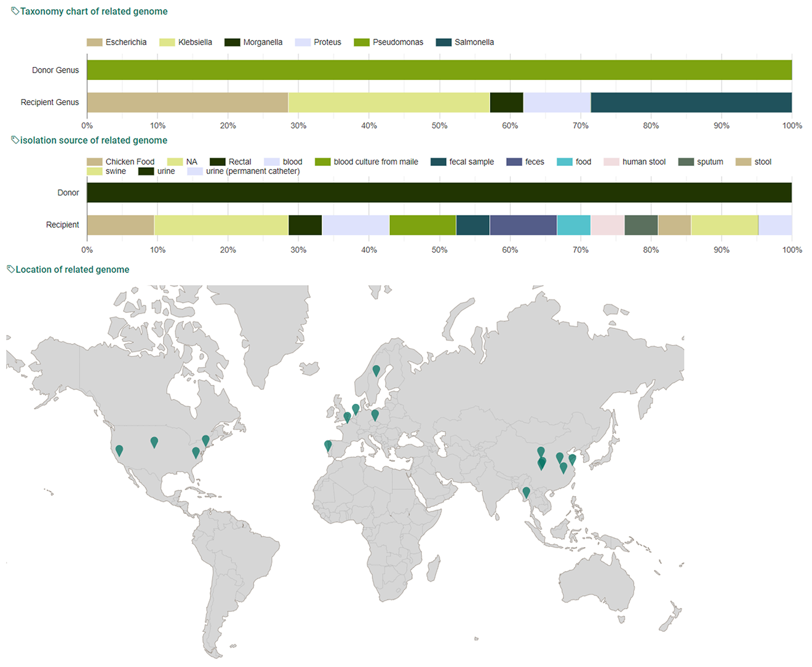
Task: Toggle 'blood culture from maile' legend entry
Action: (367, 162)
